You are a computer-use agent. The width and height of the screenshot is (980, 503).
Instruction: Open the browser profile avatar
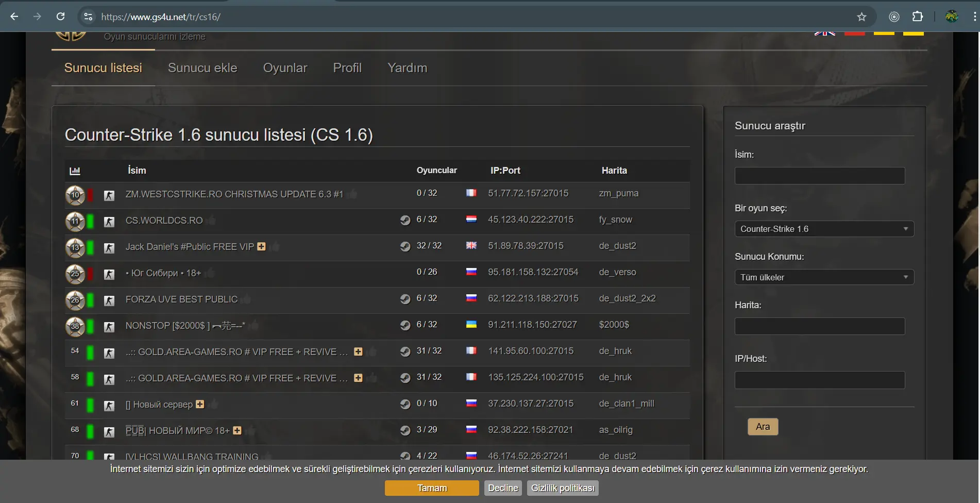(952, 16)
